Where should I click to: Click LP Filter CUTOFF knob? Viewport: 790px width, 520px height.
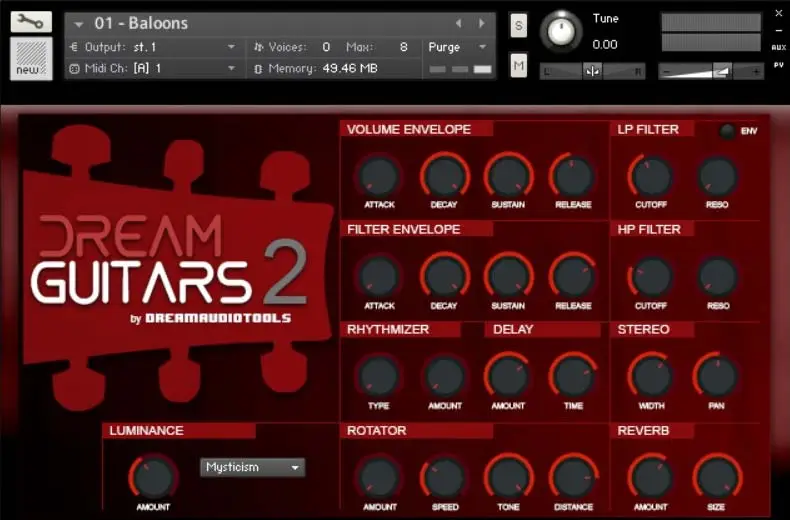[651, 176]
